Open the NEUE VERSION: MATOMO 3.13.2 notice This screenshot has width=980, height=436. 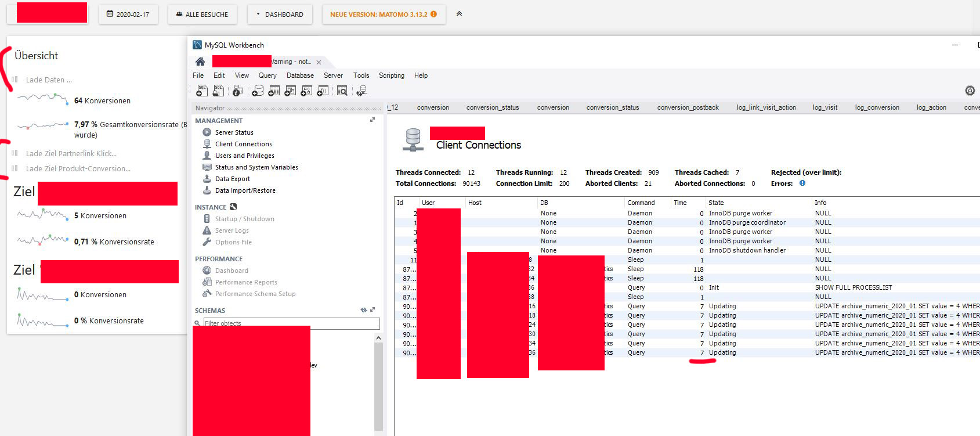(x=384, y=15)
